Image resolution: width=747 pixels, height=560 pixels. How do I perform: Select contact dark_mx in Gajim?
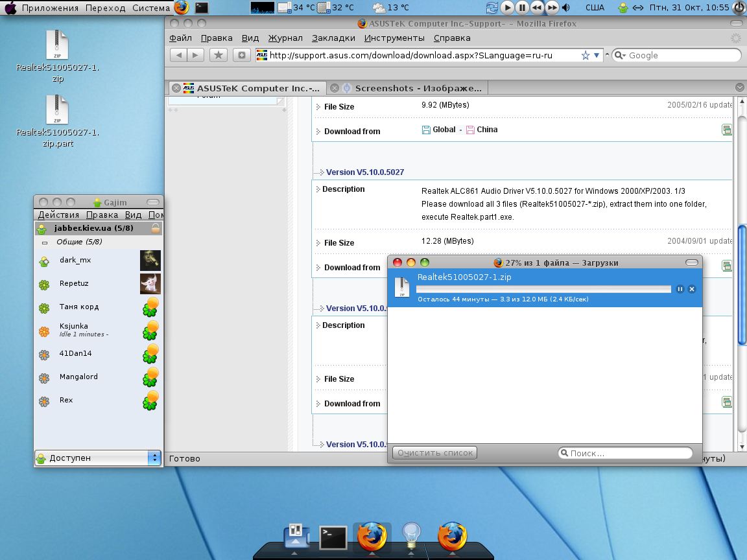pyautogui.click(x=99, y=260)
